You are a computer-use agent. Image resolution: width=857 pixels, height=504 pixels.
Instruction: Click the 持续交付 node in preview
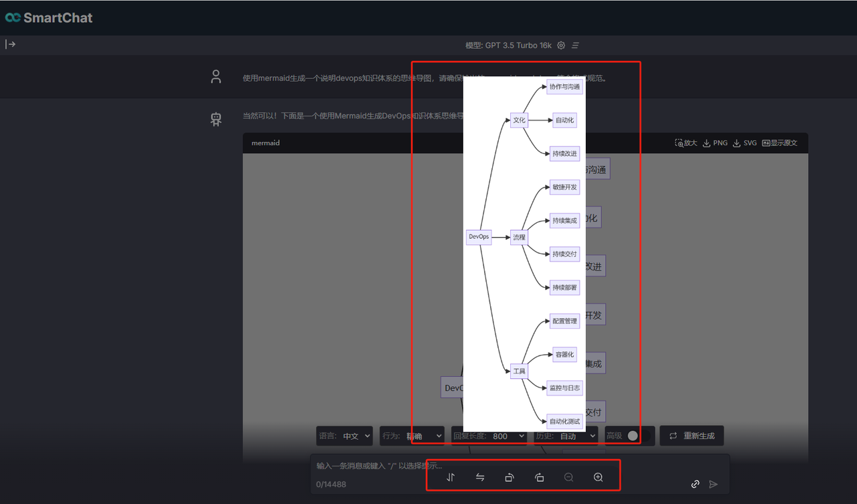coord(564,254)
